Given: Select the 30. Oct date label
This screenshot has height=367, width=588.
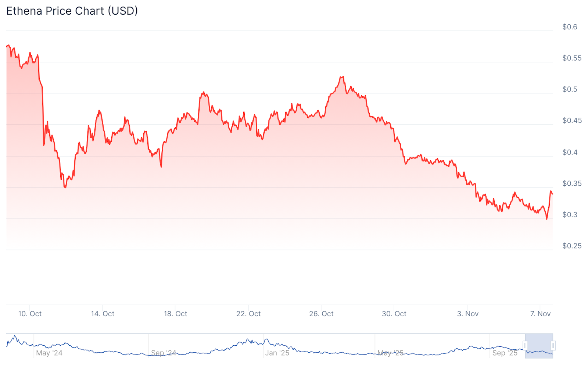Looking at the screenshot, I should coord(394,314).
